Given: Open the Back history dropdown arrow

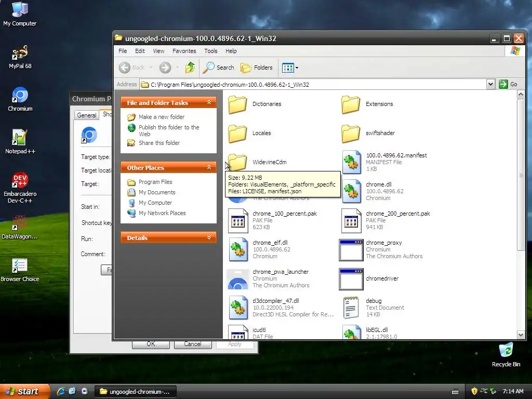Looking at the screenshot, I should coord(151,68).
